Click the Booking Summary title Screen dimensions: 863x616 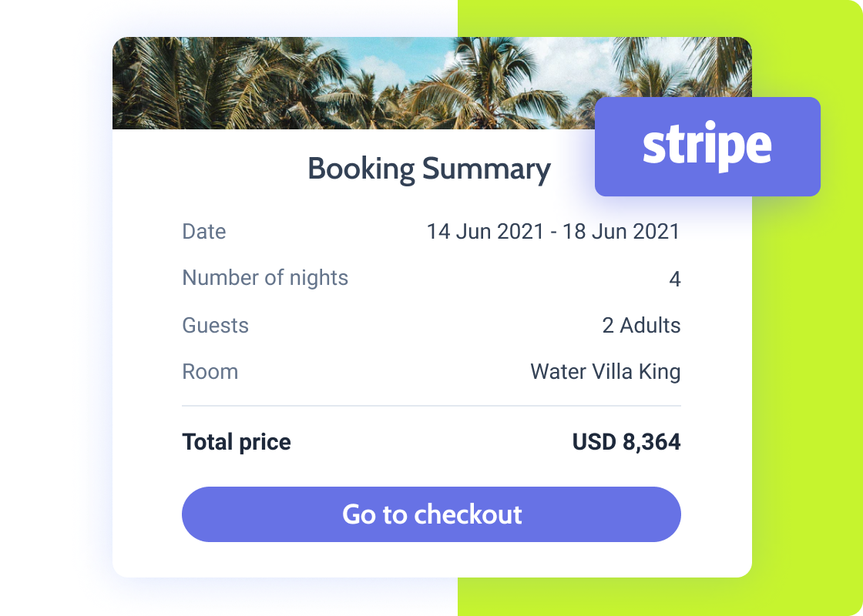(429, 169)
